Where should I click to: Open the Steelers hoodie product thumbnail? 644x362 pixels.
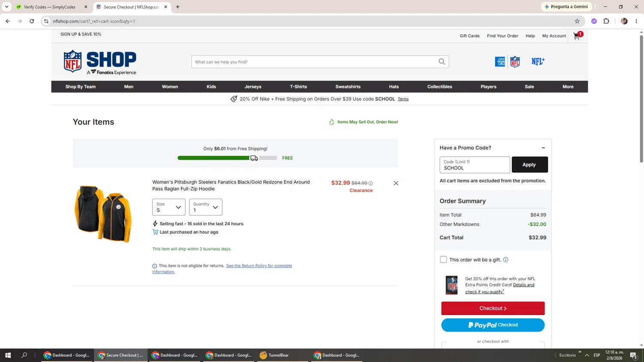tap(103, 214)
